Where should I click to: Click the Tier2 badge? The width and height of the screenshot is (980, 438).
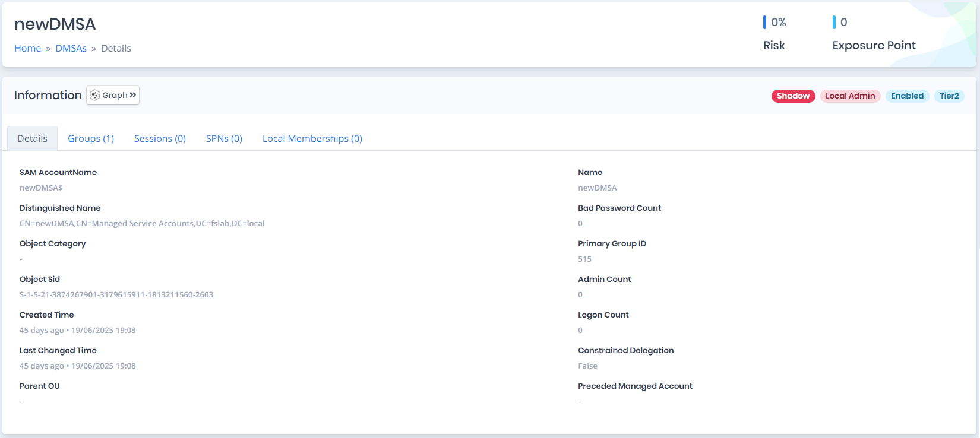(x=949, y=96)
